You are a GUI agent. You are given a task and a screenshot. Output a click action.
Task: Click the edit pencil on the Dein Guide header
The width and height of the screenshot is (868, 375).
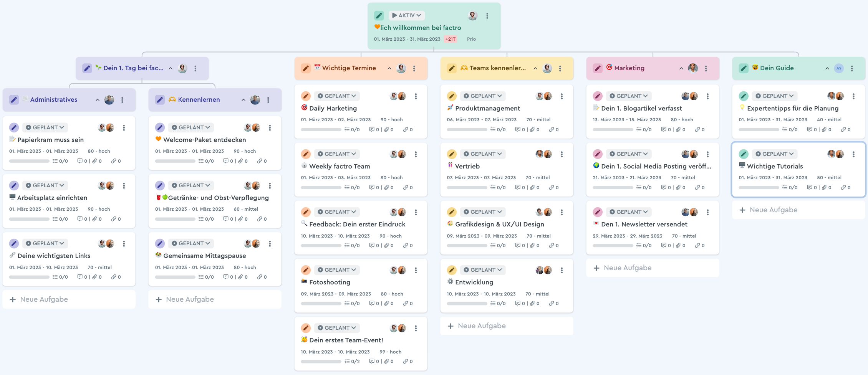[x=744, y=68]
